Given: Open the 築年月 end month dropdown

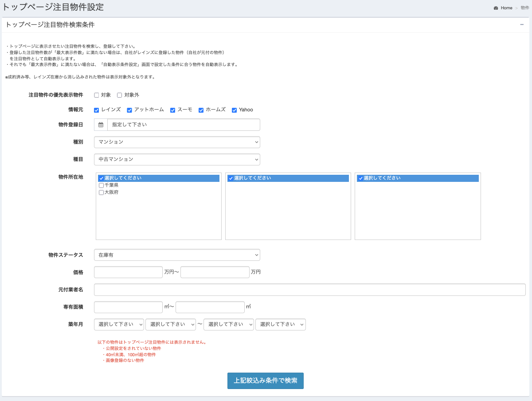Looking at the screenshot, I should click(281, 324).
